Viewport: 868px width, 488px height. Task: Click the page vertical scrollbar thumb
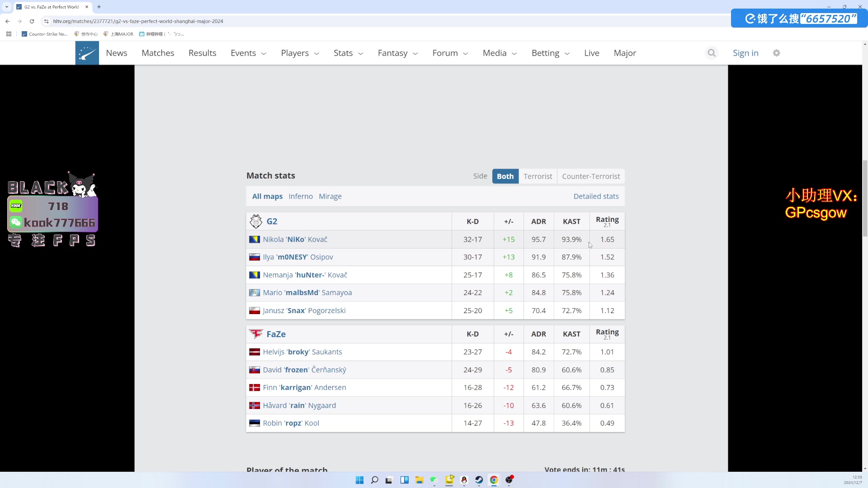[x=865, y=198]
